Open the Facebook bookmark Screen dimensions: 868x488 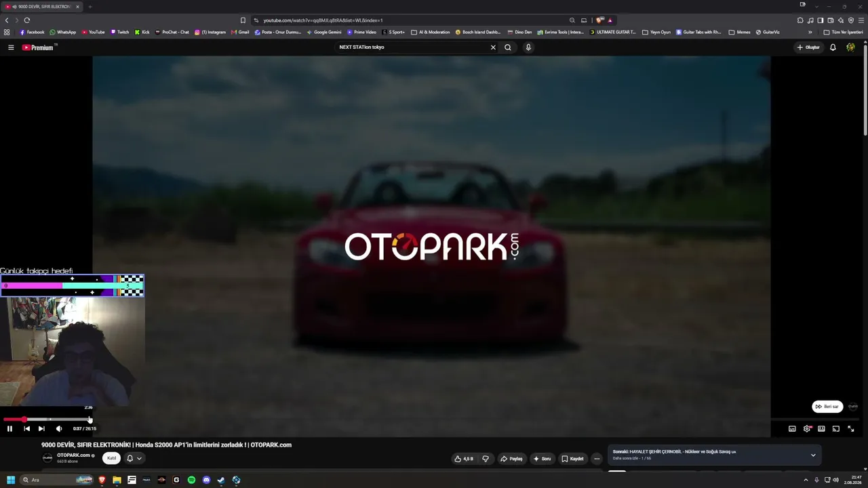(32, 32)
